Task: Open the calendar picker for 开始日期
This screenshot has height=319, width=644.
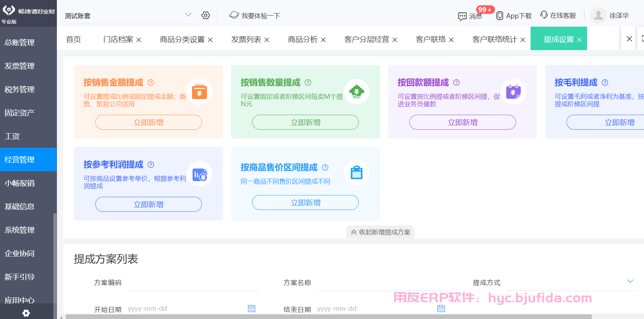Action: (252, 308)
